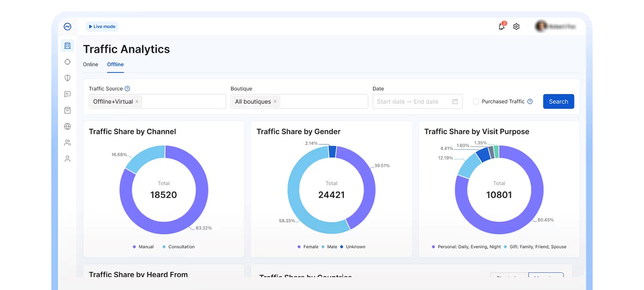Open the settings gear in header

coord(517,27)
